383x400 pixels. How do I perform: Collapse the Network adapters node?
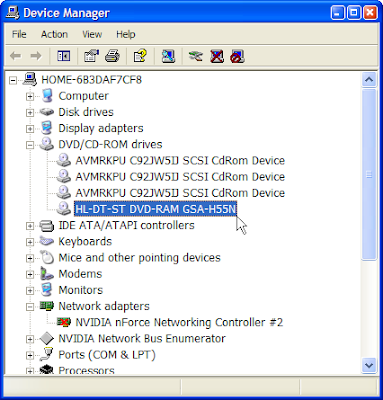pyautogui.click(x=30, y=307)
